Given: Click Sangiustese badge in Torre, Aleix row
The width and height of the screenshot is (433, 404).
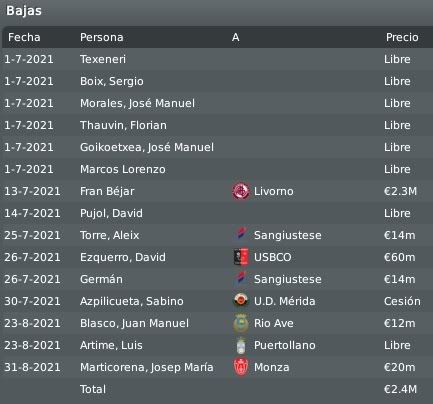Looking at the screenshot, I should pos(241,235).
